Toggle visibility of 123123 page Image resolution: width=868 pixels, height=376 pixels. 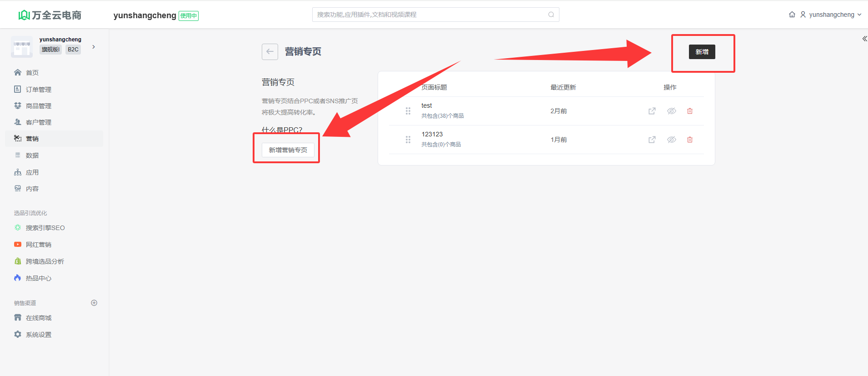click(671, 140)
